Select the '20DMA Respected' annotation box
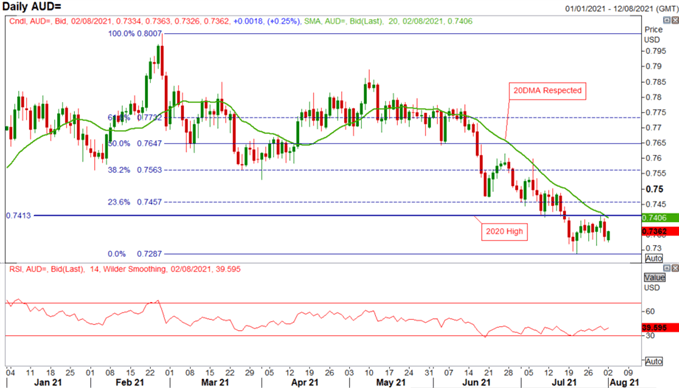 (547, 91)
